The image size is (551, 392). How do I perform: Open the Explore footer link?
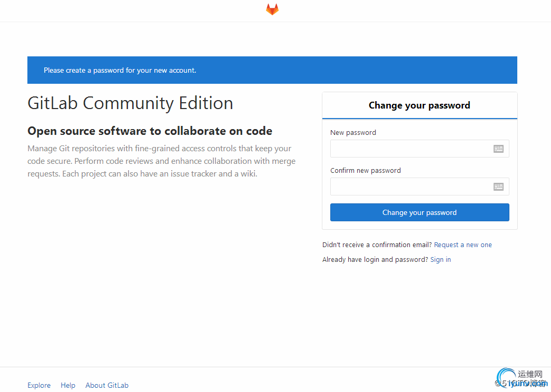[x=39, y=385]
